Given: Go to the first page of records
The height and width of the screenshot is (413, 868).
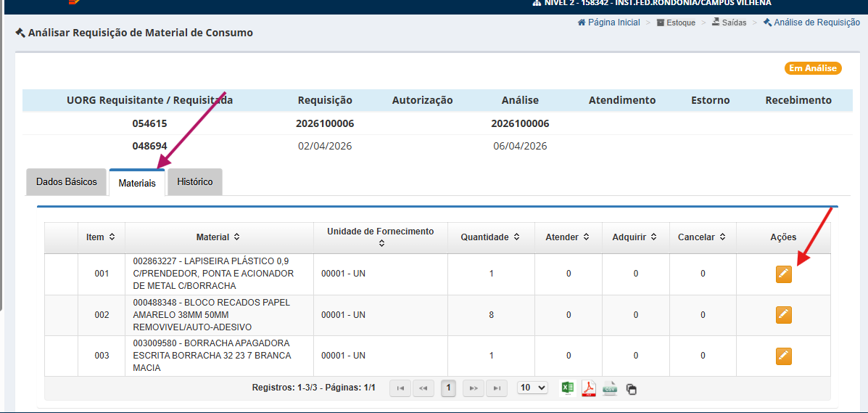Looking at the screenshot, I should tap(400, 388).
